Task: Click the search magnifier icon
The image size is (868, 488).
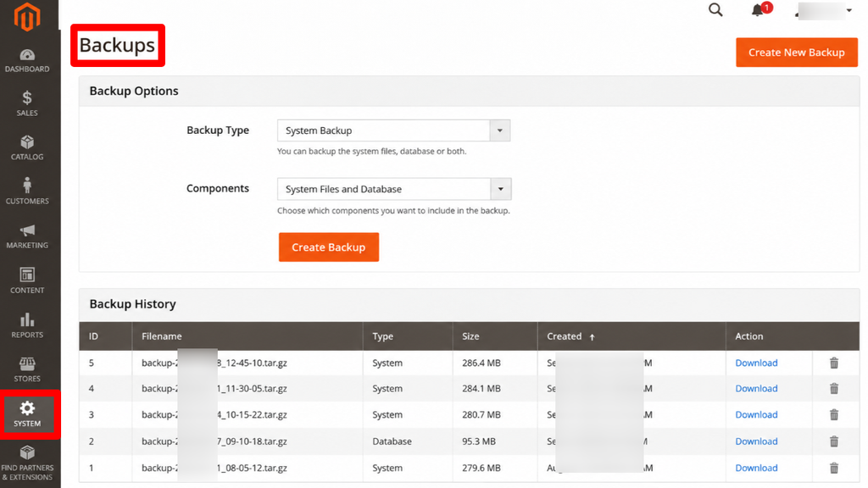Action: click(x=715, y=10)
